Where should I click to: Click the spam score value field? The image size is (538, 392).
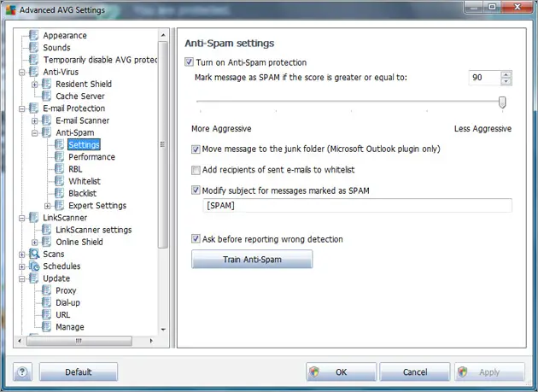(x=485, y=78)
